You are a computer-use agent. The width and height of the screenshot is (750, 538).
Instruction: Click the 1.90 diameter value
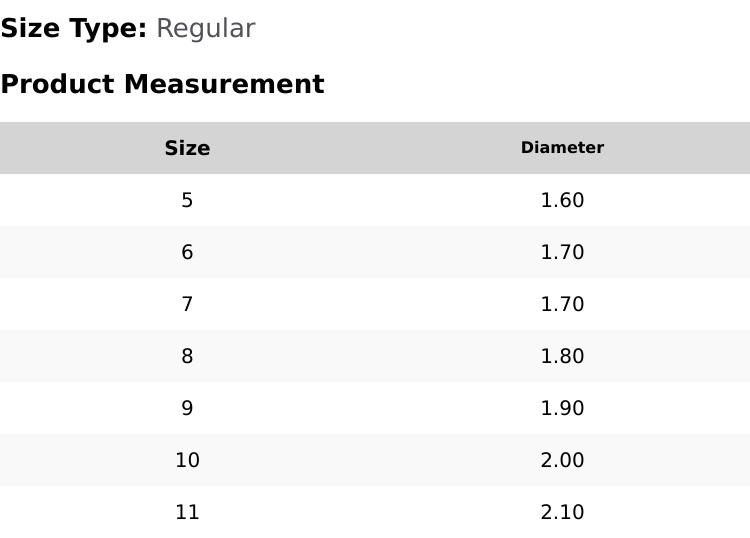pyautogui.click(x=562, y=408)
